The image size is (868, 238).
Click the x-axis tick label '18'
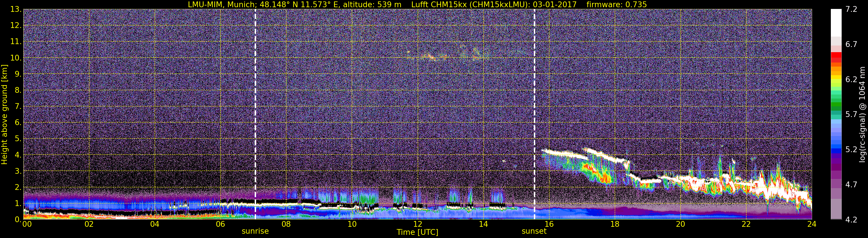[614, 224]
